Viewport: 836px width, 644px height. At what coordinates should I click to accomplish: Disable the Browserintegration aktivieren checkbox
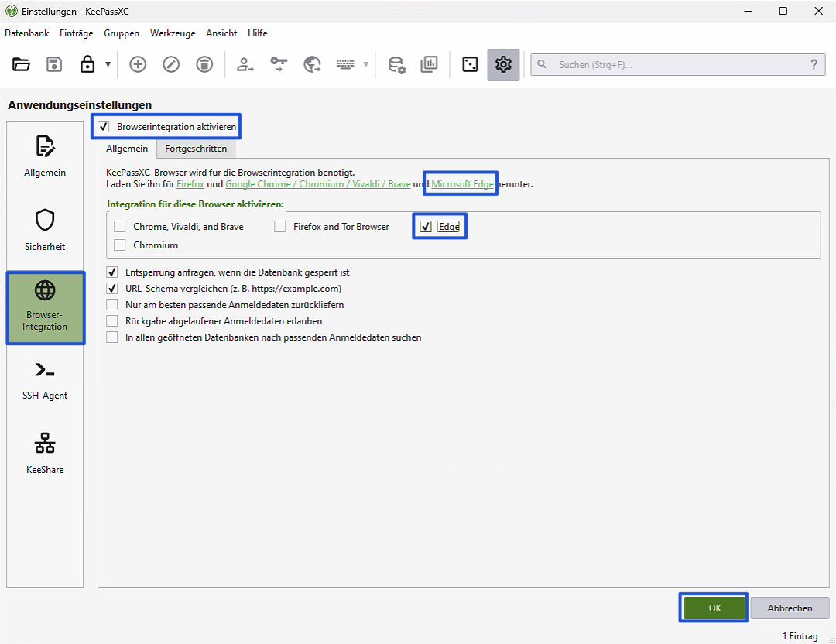click(104, 126)
